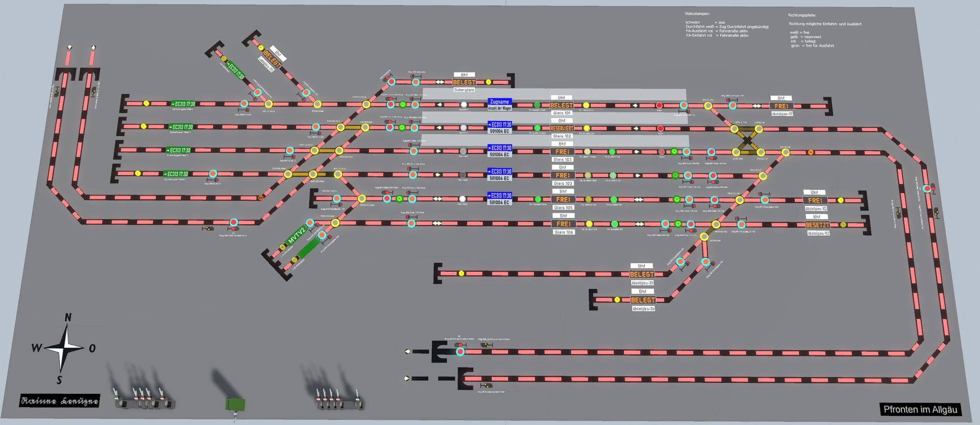This screenshot has width=980, height=425.
Task: Click the green EC313 label on the diagonal siding
Action: click(x=236, y=69)
